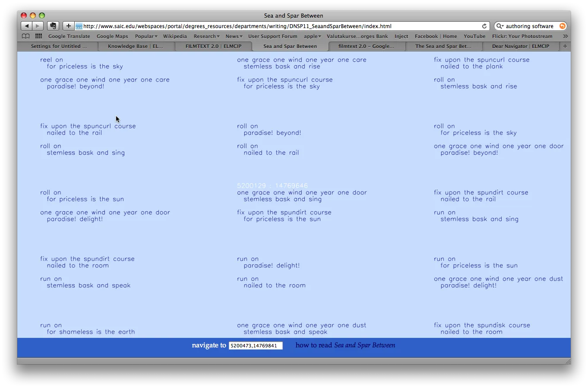Click the Evernote elephant toolbar icon
The height and width of the screenshot is (388, 588).
click(53, 26)
